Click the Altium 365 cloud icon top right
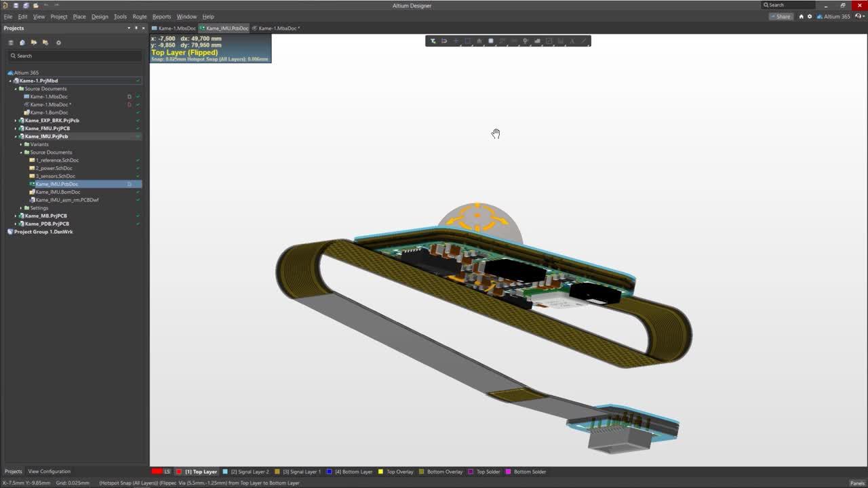Screen dimensions: 868x488 pos(819,16)
